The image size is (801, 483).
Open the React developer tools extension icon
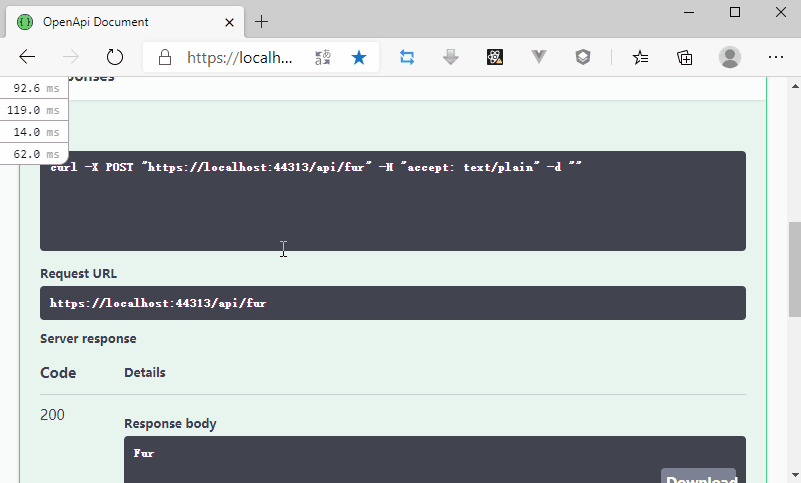pos(495,57)
